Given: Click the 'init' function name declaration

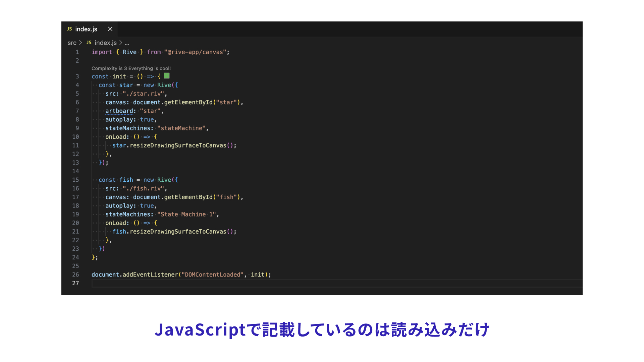Looking at the screenshot, I should click(x=119, y=76).
